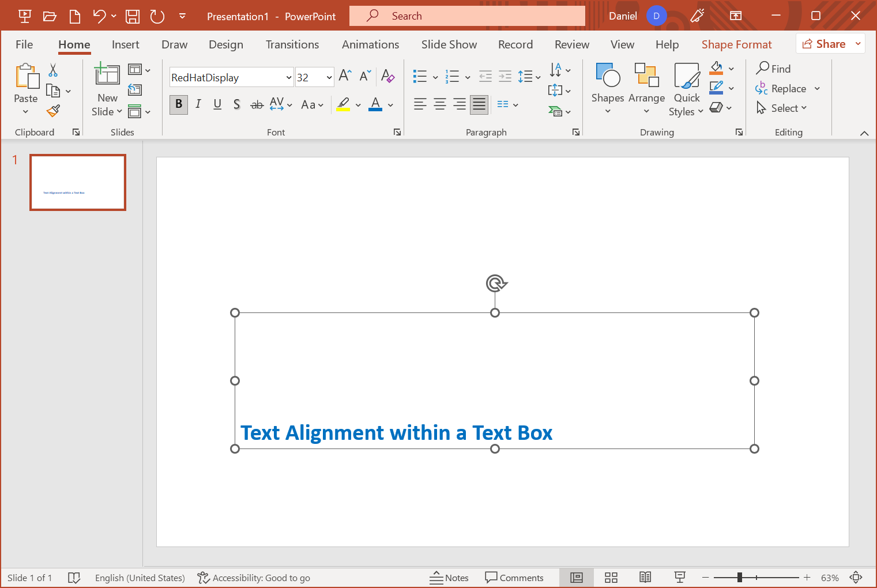The height and width of the screenshot is (588, 877).
Task: Click the Share button
Action: click(x=824, y=44)
